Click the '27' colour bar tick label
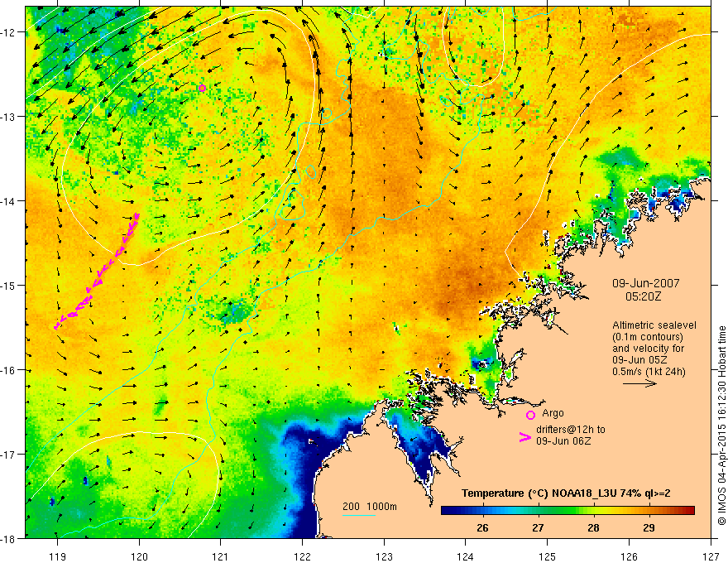 pos(538,527)
